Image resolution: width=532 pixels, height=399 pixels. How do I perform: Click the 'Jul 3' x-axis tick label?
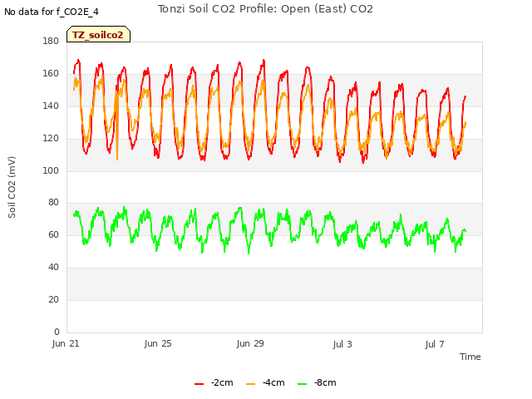[x=342, y=344]
